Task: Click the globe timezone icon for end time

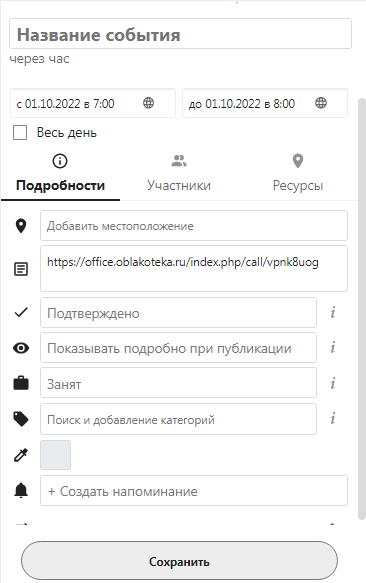Action: [321, 103]
